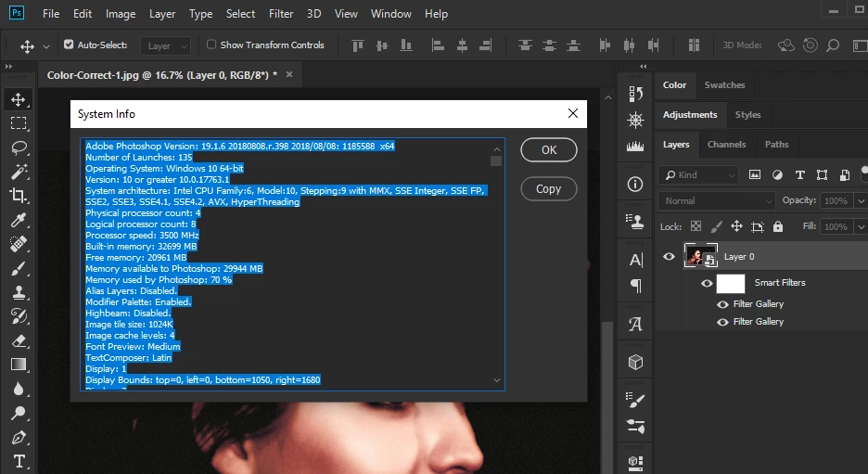Click OK in System Info dialog

(549, 150)
